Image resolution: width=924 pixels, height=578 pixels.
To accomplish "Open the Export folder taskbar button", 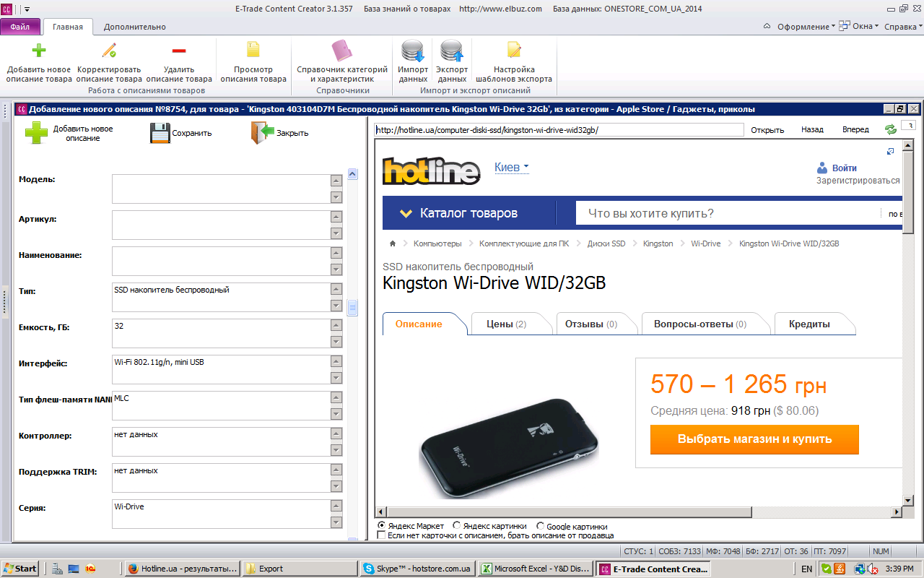I will 300,569.
